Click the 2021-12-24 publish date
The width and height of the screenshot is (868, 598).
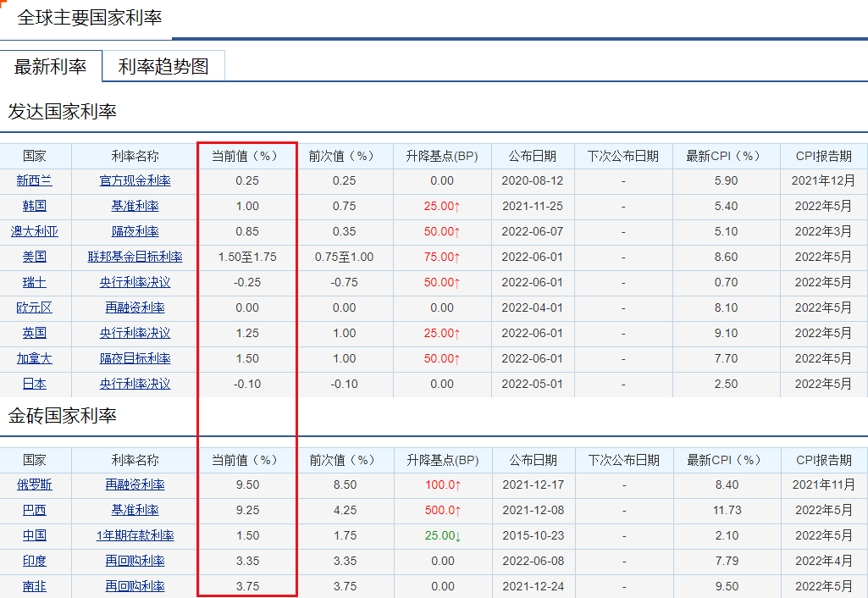(x=534, y=586)
